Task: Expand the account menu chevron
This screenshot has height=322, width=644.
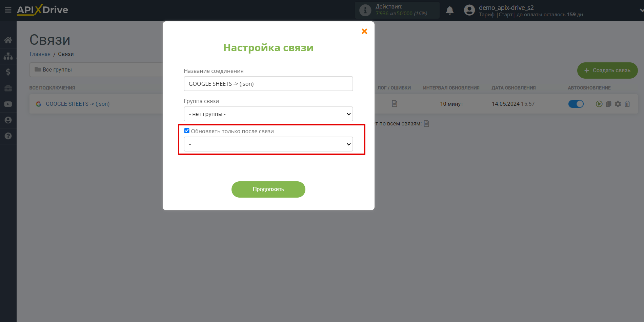Action: (x=641, y=11)
